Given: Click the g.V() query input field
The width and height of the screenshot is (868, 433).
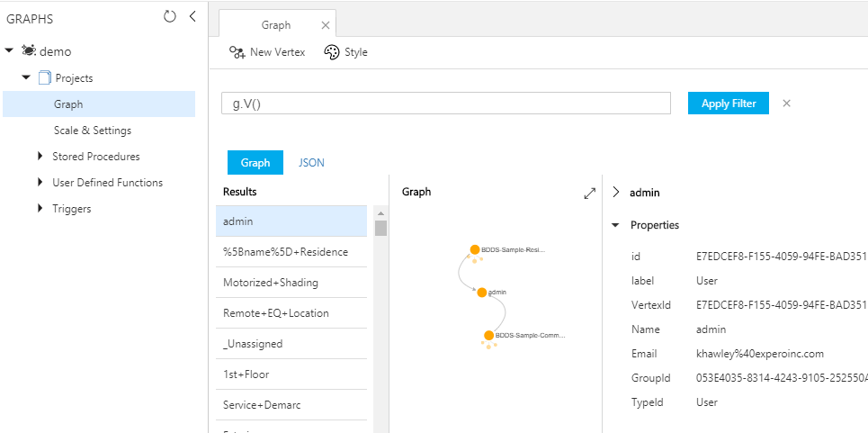Looking at the screenshot, I should point(446,104).
